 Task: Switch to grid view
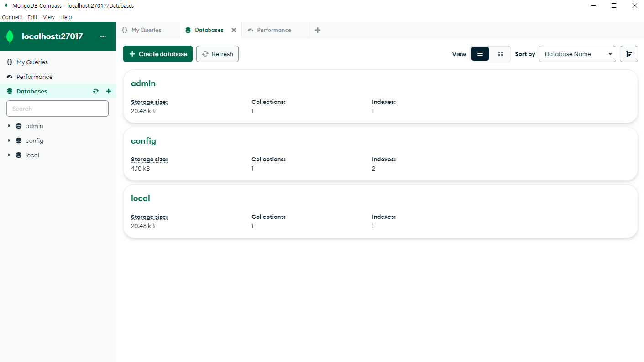click(x=501, y=54)
